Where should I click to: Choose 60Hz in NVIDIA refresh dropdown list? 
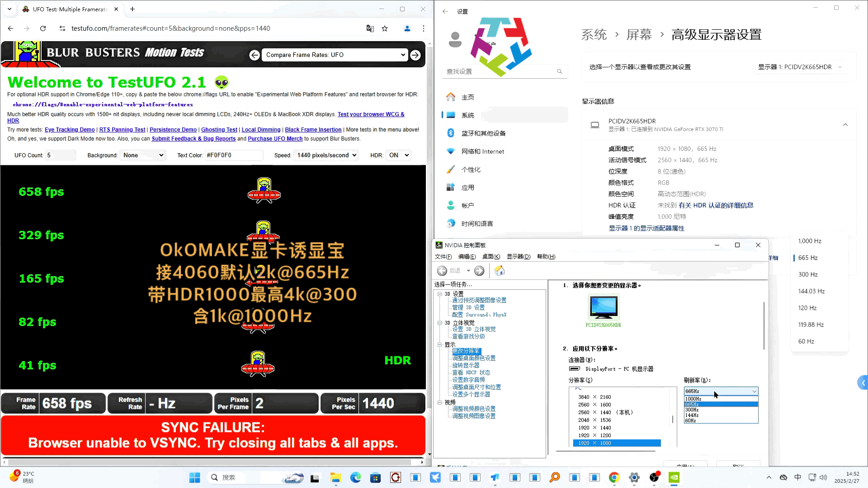tap(721, 421)
